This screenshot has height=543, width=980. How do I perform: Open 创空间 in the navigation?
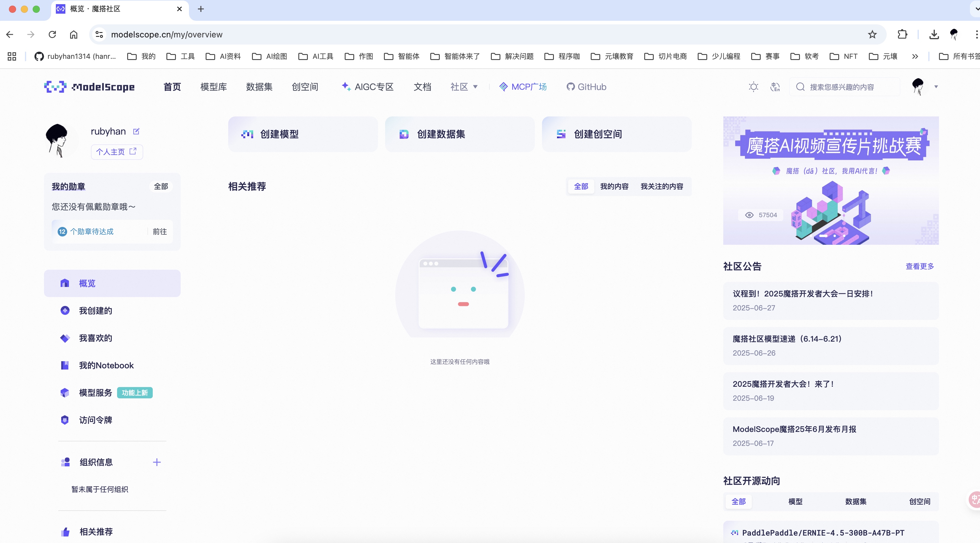tap(305, 87)
